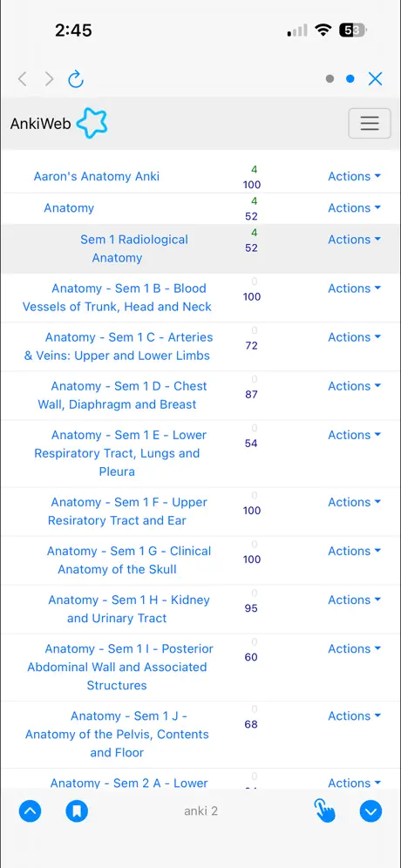Open the hamburger navigation menu
This screenshot has width=401, height=868.
(x=370, y=123)
